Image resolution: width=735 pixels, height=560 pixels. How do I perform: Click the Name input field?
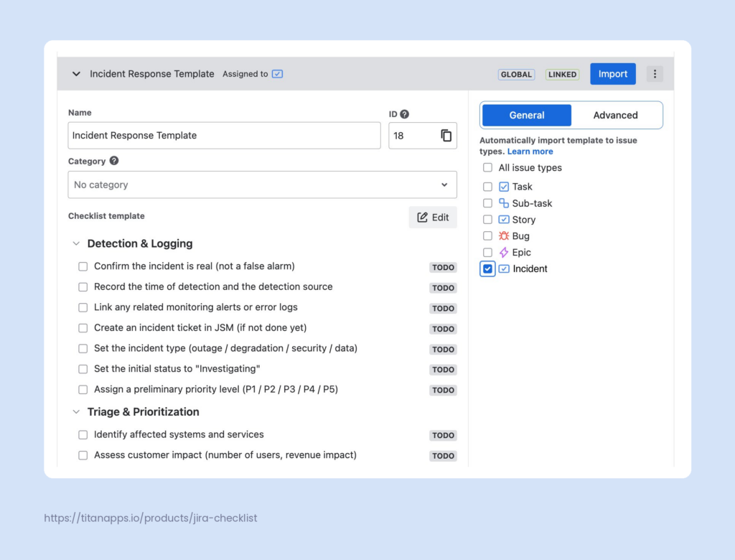click(225, 136)
